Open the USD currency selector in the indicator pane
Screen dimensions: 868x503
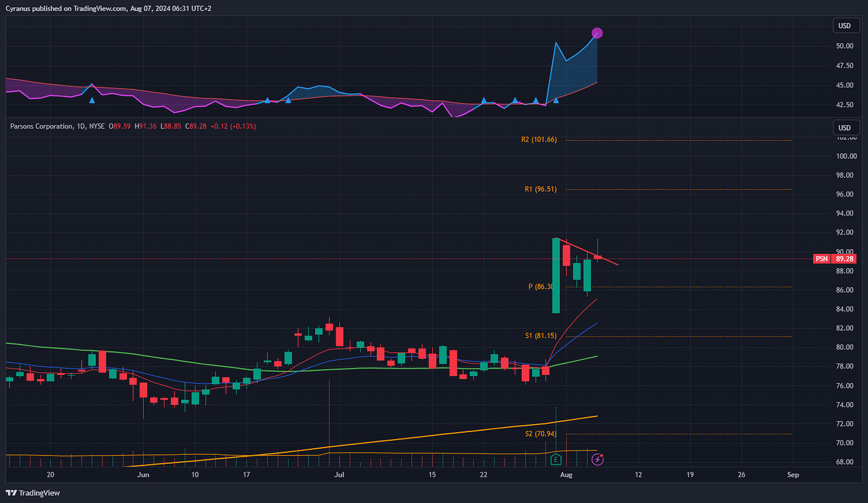[846, 26]
